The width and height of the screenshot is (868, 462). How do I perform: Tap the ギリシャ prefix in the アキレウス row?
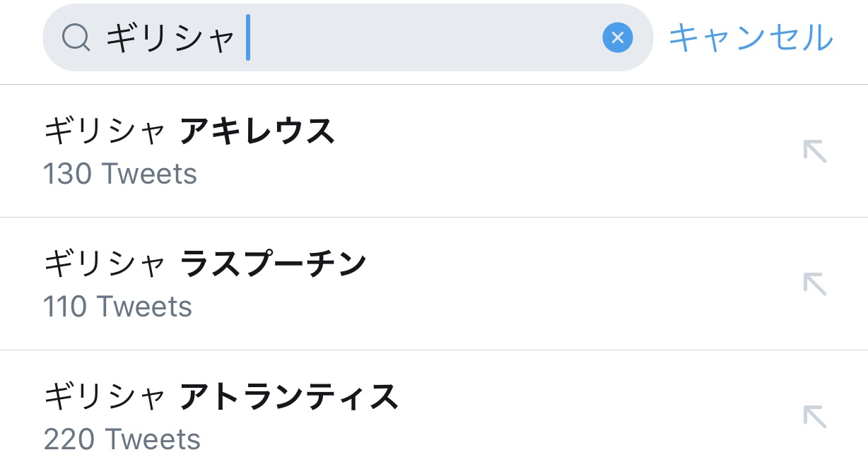105,131
